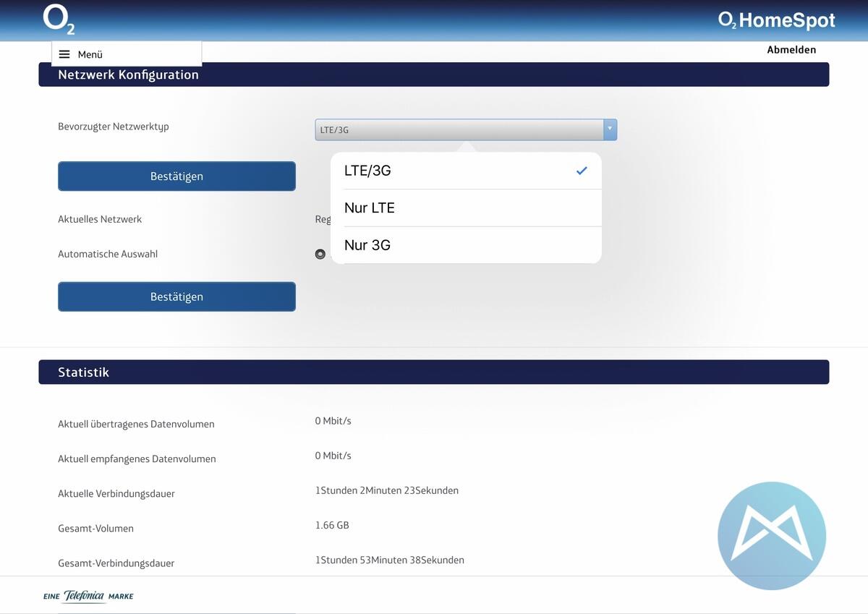Click the 1.66 GB Gesamt-Volumen value
This screenshot has width=868, height=614.
pyautogui.click(x=332, y=525)
